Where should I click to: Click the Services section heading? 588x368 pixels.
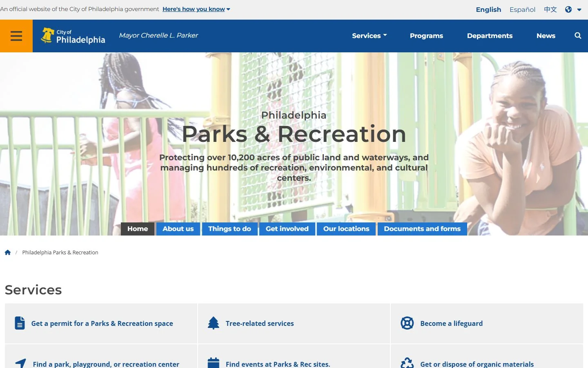point(33,289)
